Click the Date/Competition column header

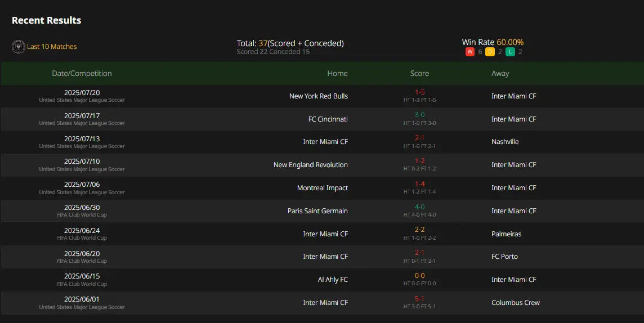tap(82, 74)
